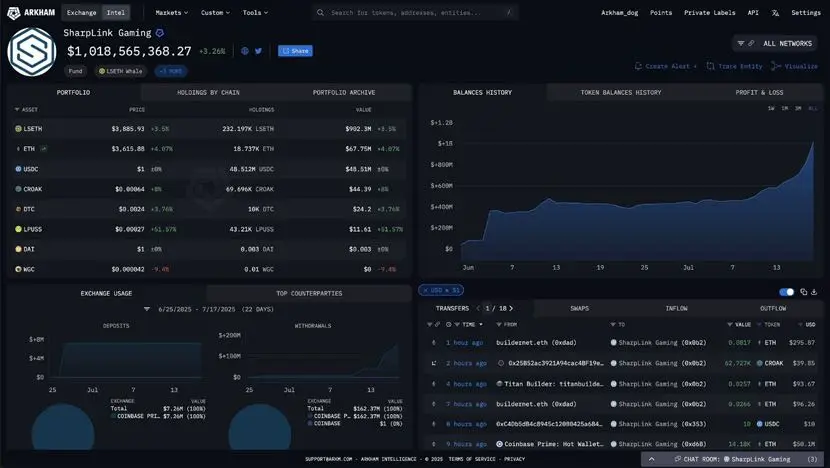Open the Token Balances History tab
Screen dimensions: 830x468
[x=621, y=93]
